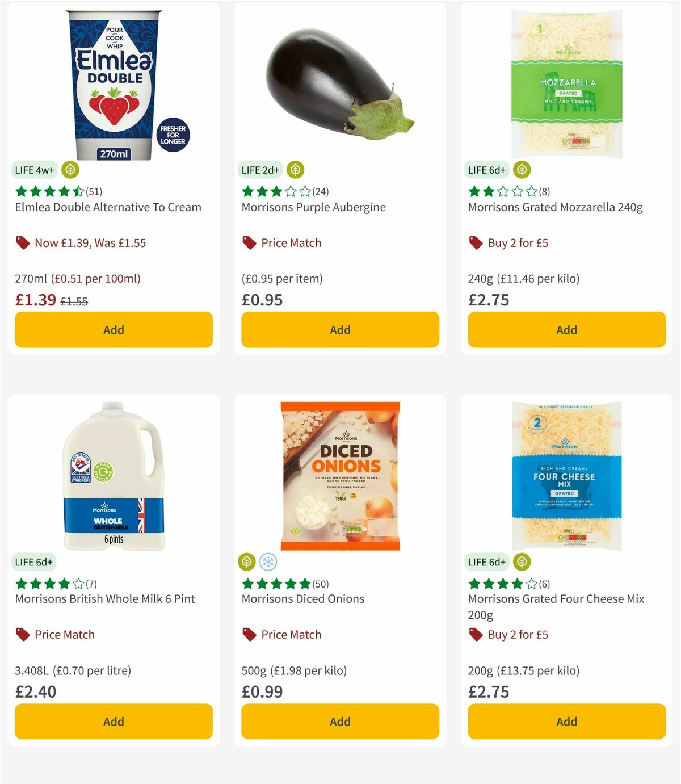Click the red tag icon on Whole Milk Price Match

tap(22, 635)
